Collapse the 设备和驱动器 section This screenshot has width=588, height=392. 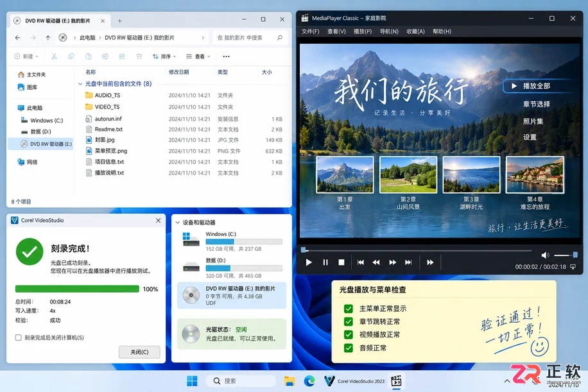tap(178, 222)
